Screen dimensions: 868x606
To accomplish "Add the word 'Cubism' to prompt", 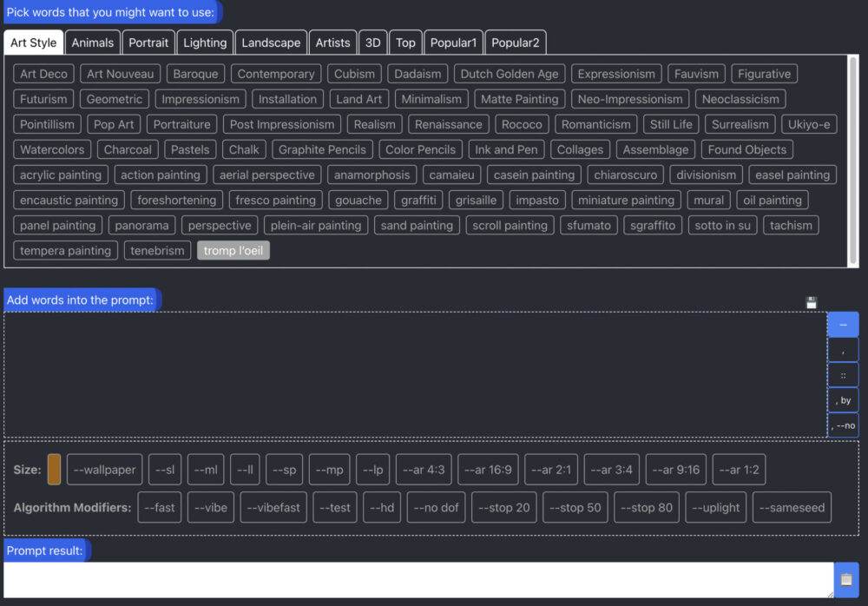I will click(x=353, y=74).
